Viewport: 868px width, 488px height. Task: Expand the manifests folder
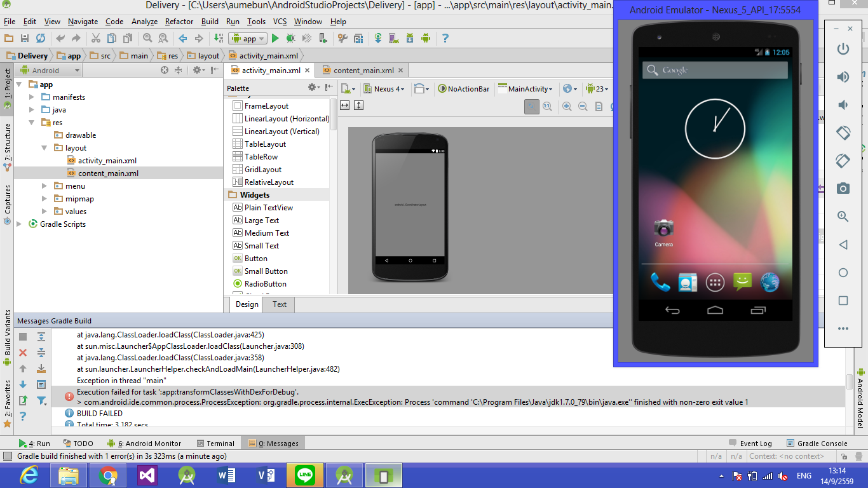[x=32, y=97]
